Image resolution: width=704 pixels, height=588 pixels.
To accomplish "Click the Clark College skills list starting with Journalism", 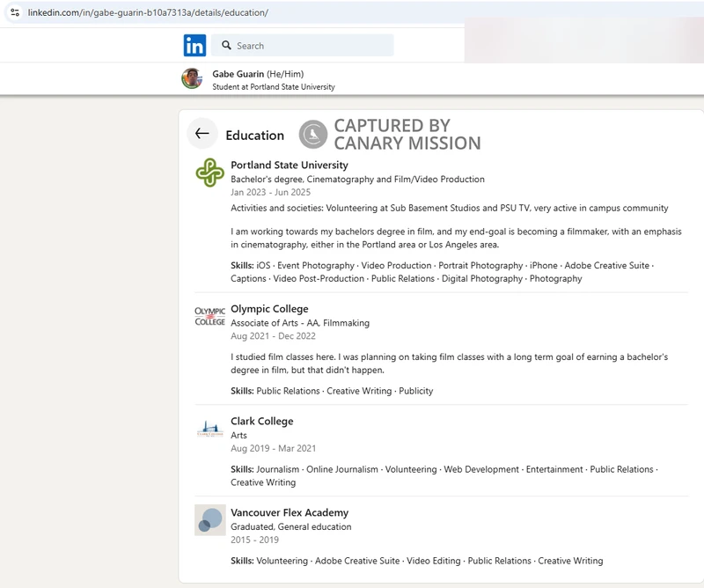I will click(x=444, y=475).
